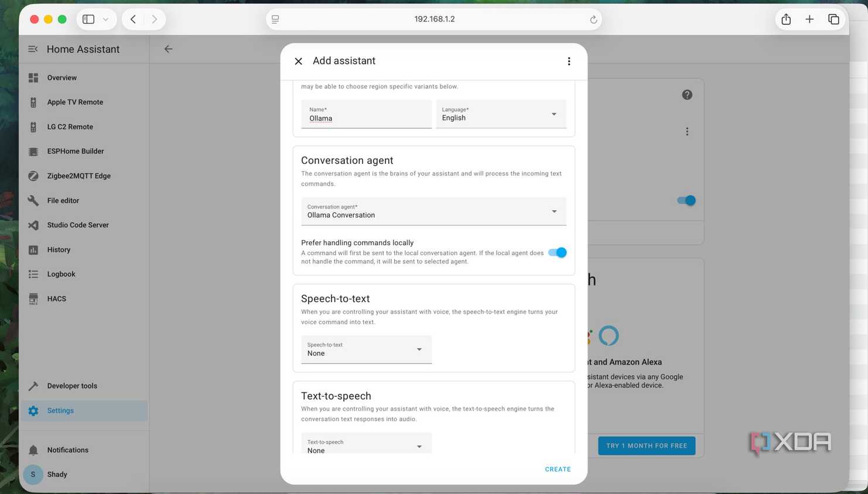This screenshot has height=494, width=868.
Task: Toggle Safari sidebar panel
Action: (x=88, y=19)
